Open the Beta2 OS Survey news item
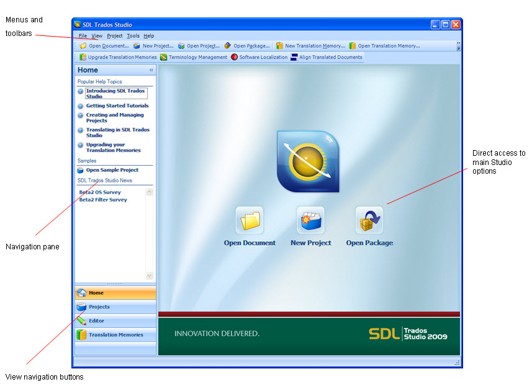The width and height of the screenshot is (532, 392). click(100, 192)
